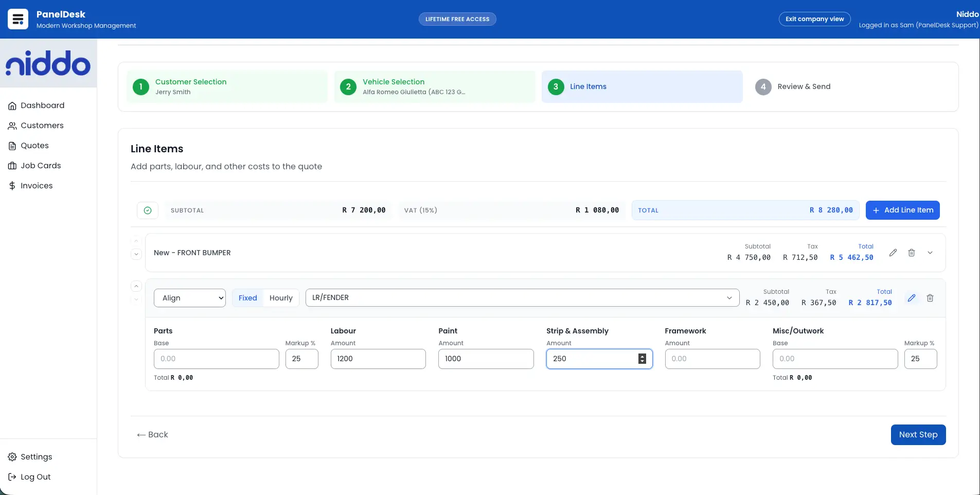Image resolution: width=980 pixels, height=495 pixels.
Task: Open the Align operation dropdown
Action: tap(189, 298)
